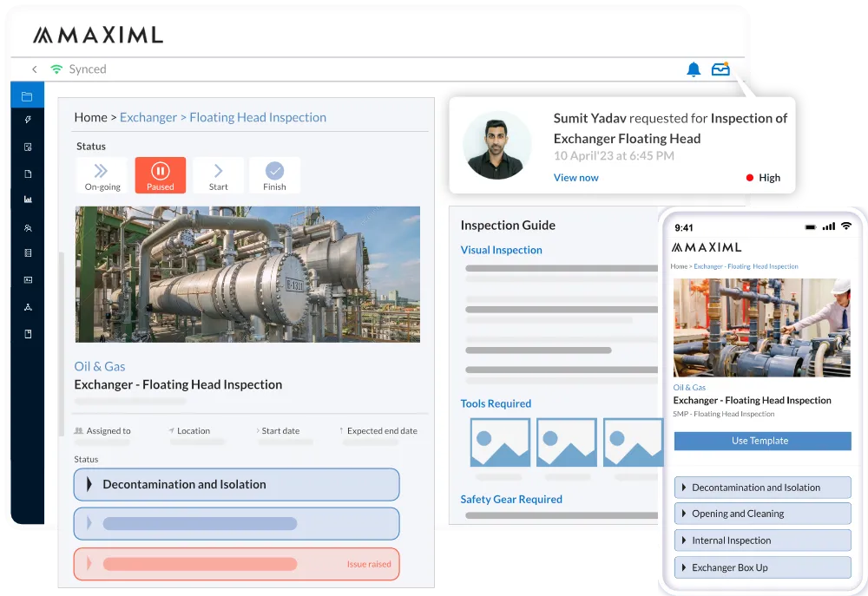Toggle the On-going status step
The width and height of the screenshot is (868, 596).
102,174
